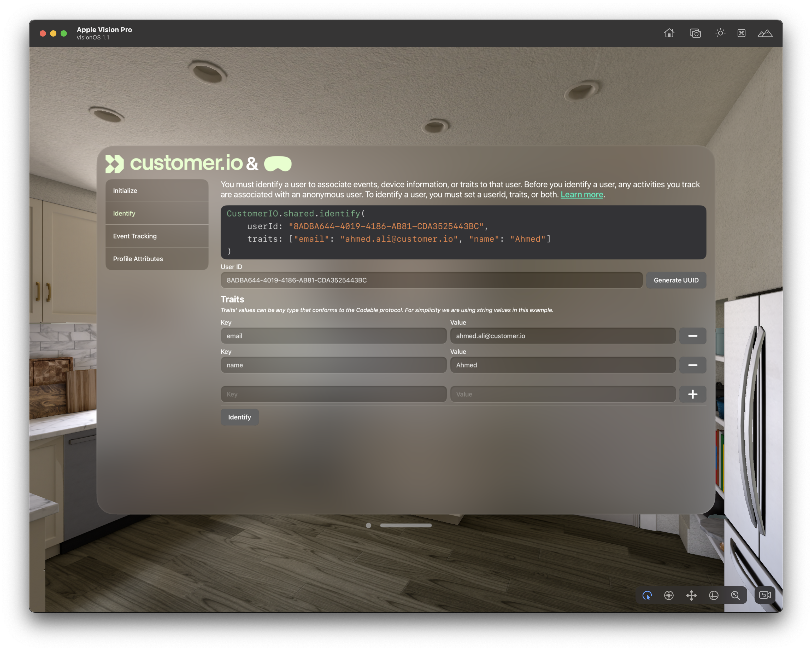The width and height of the screenshot is (812, 651).
Task: Click the move/pan icon in bottom bar
Action: [x=691, y=595]
